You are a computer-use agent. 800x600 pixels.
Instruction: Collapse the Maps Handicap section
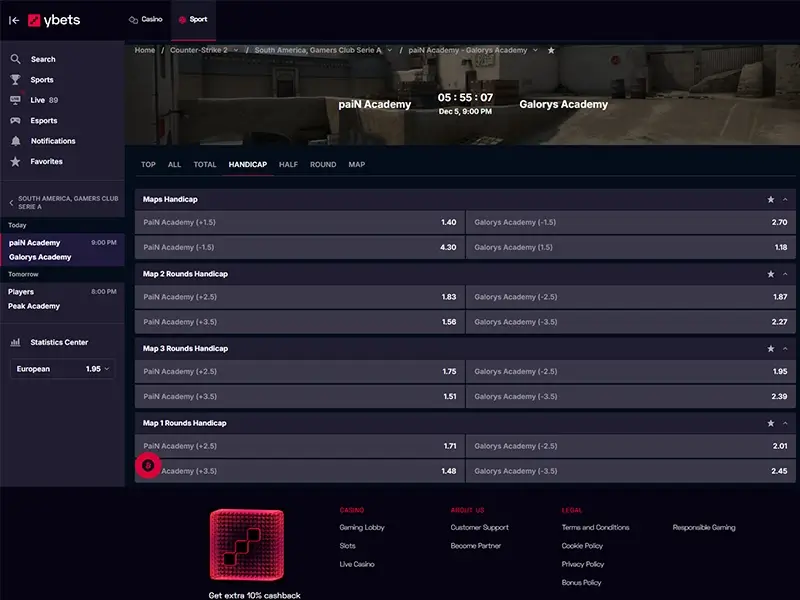coord(785,199)
